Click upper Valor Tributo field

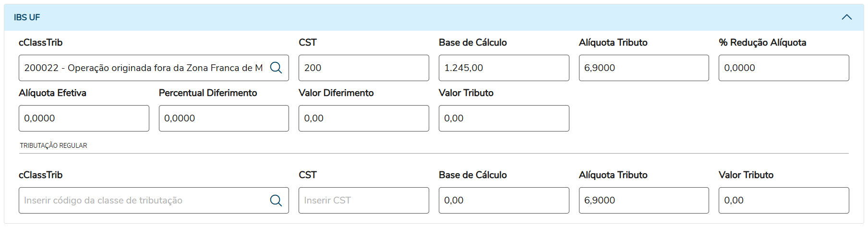(x=504, y=118)
